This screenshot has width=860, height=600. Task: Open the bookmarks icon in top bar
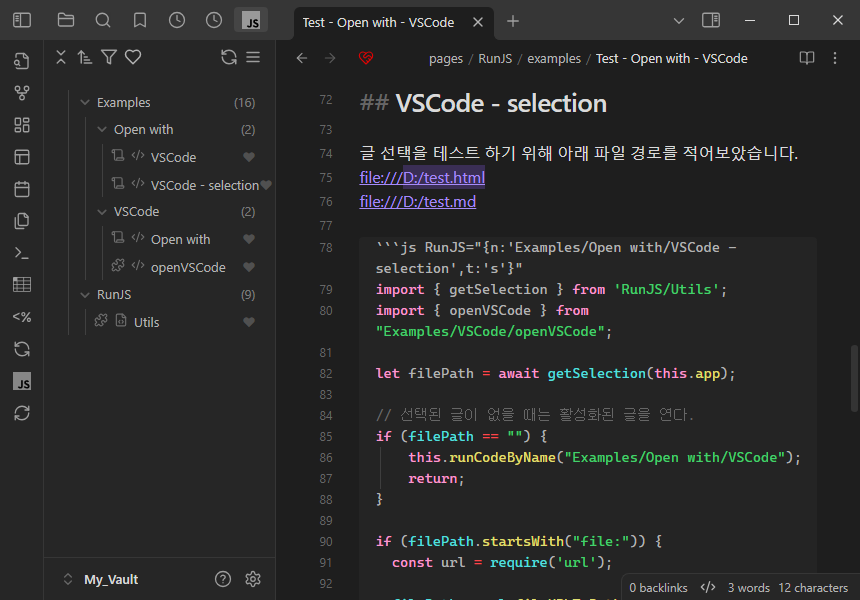[140, 21]
